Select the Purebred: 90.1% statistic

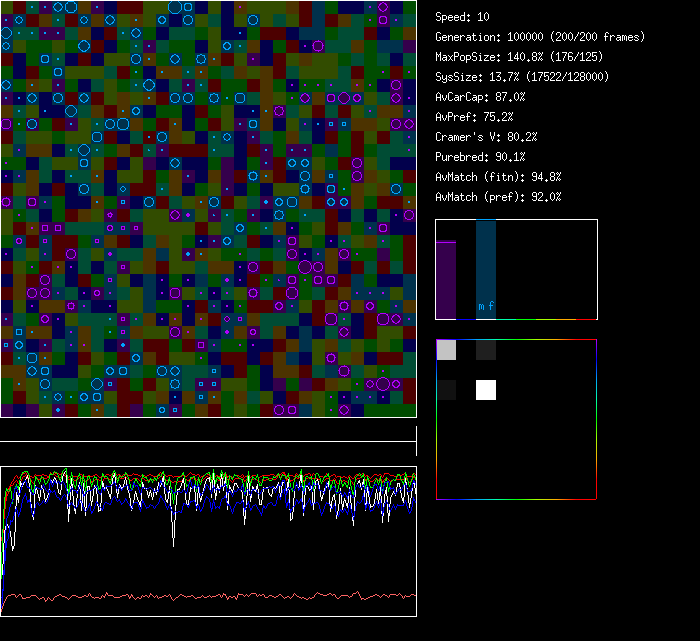point(480,157)
